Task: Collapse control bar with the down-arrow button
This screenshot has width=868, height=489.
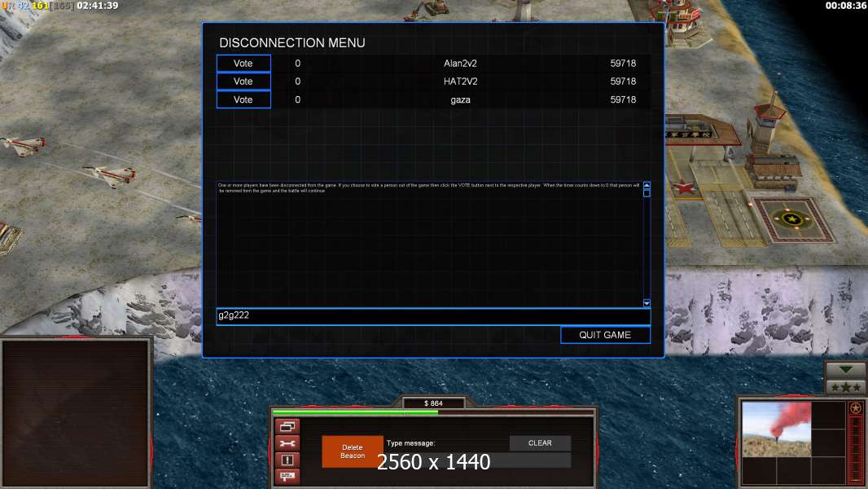Action: [845, 369]
